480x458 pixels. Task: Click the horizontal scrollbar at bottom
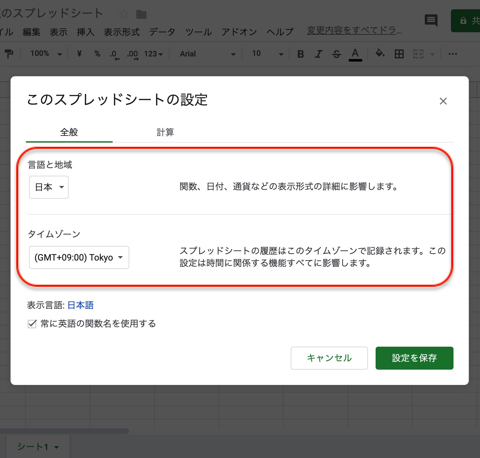[x=64, y=431]
